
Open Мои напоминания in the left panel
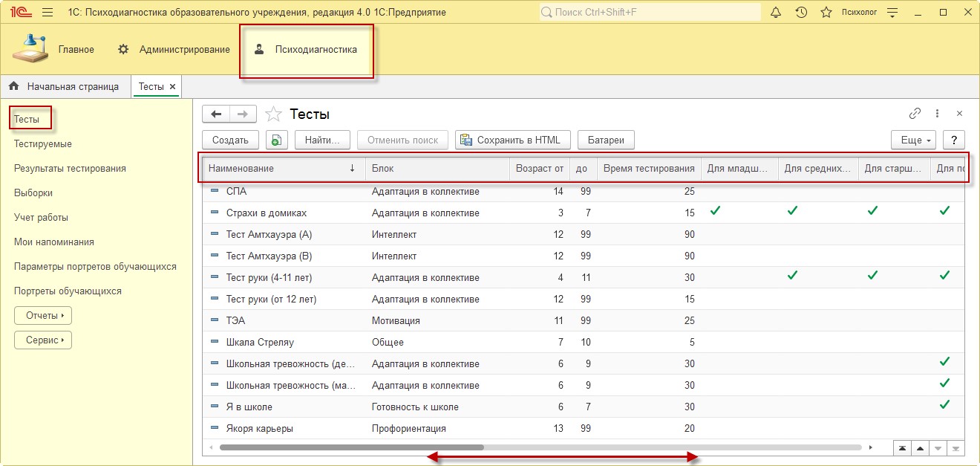pyautogui.click(x=54, y=242)
